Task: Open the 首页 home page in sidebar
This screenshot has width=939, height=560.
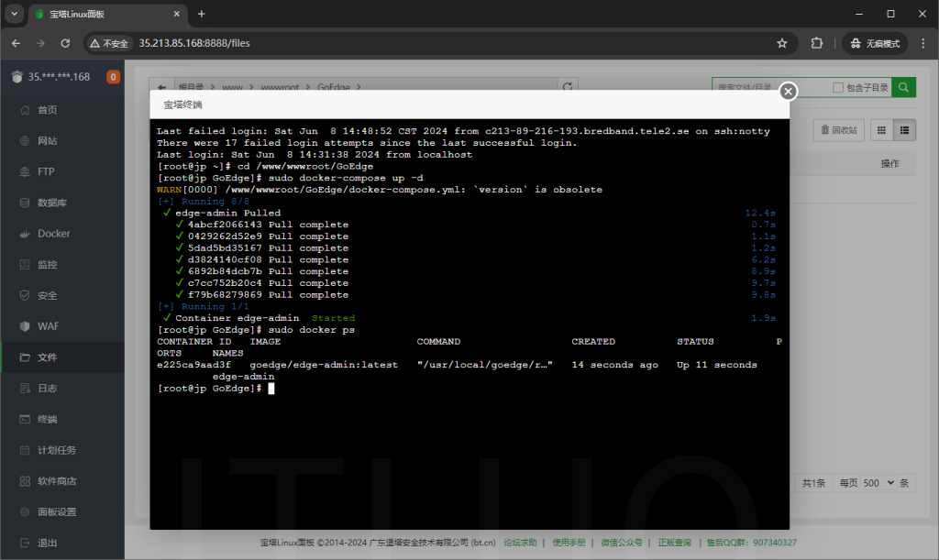Action: coord(47,110)
